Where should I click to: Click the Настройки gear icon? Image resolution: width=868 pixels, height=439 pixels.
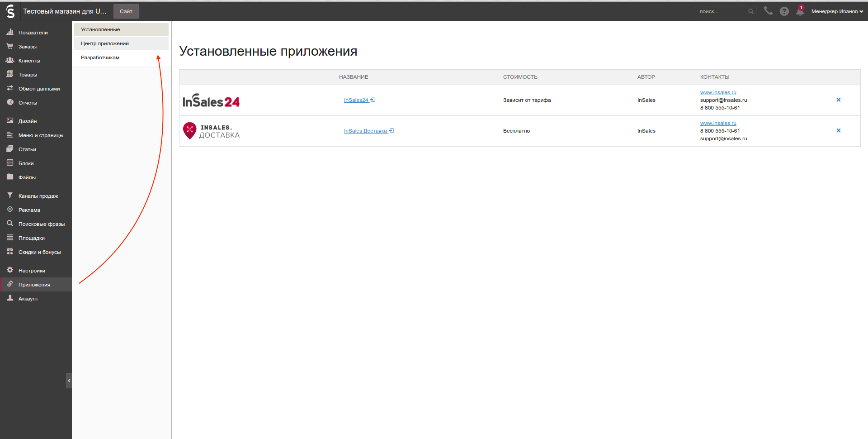pyautogui.click(x=10, y=270)
